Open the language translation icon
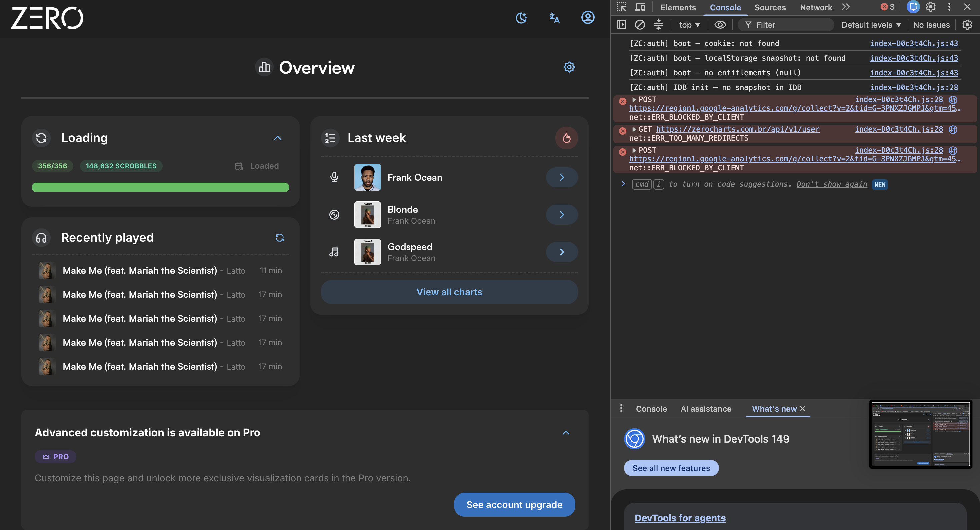This screenshot has height=530, width=980. click(554, 18)
